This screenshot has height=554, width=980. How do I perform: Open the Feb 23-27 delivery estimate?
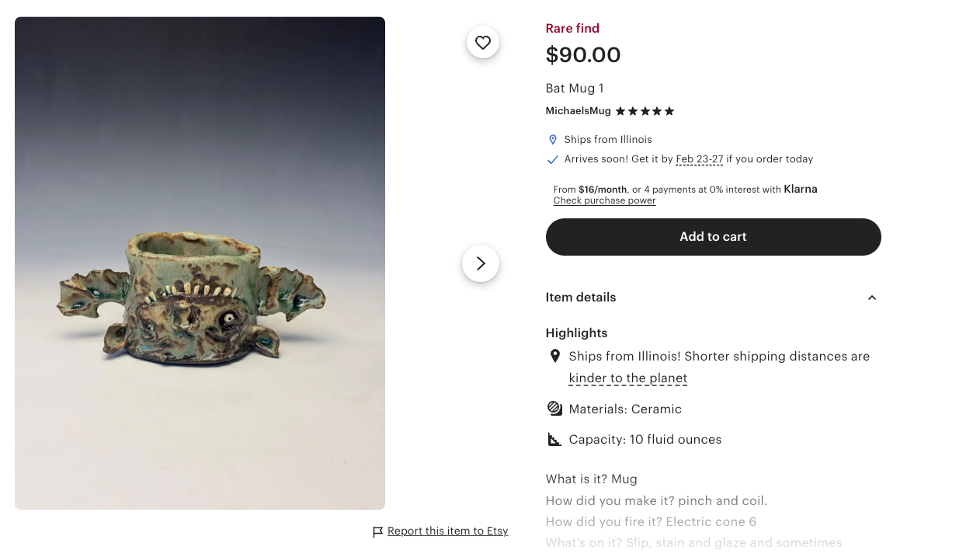coord(699,159)
